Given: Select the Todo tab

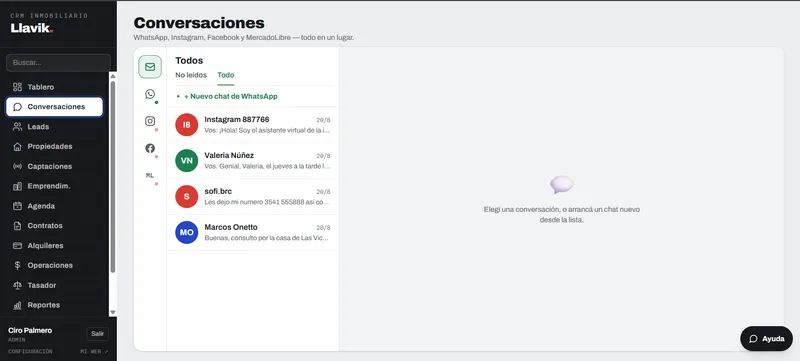Looking at the screenshot, I should pos(226,75).
